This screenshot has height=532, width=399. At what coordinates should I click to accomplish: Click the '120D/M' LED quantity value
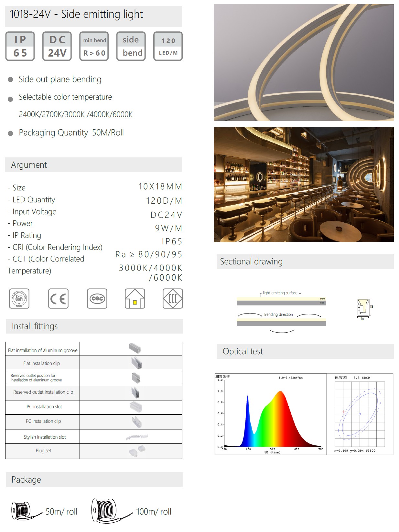(x=164, y=201)
